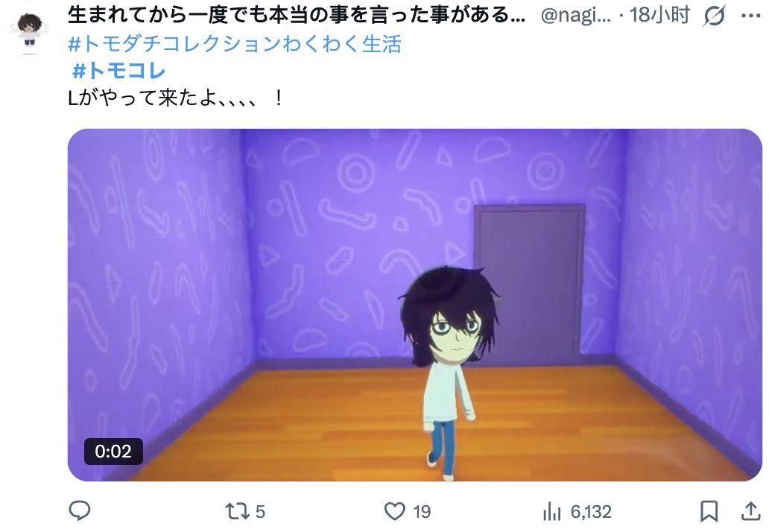Click the 6,132 views count
Image resolution: width=769 pixels, height=532 pixels.
(591, 512)
